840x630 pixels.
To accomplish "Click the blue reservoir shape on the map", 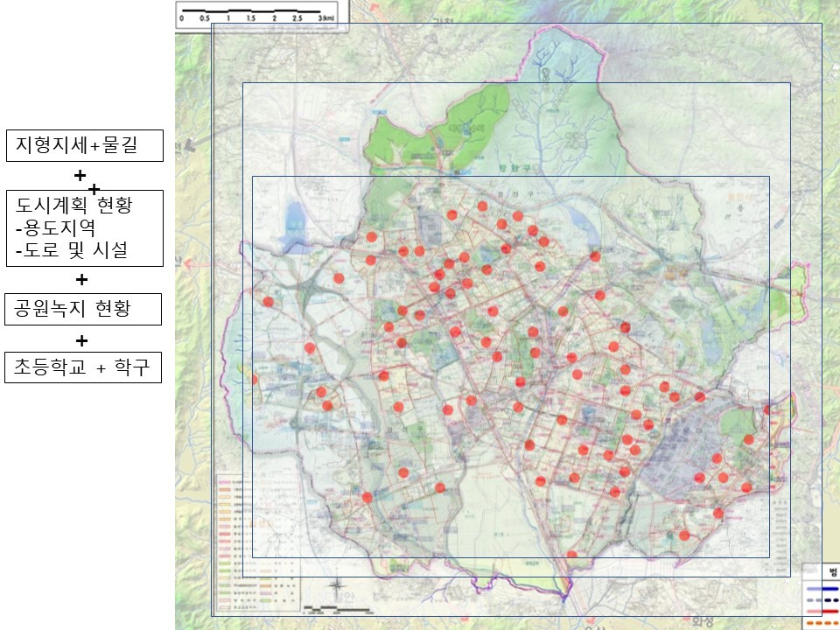I will coord(294,227).
